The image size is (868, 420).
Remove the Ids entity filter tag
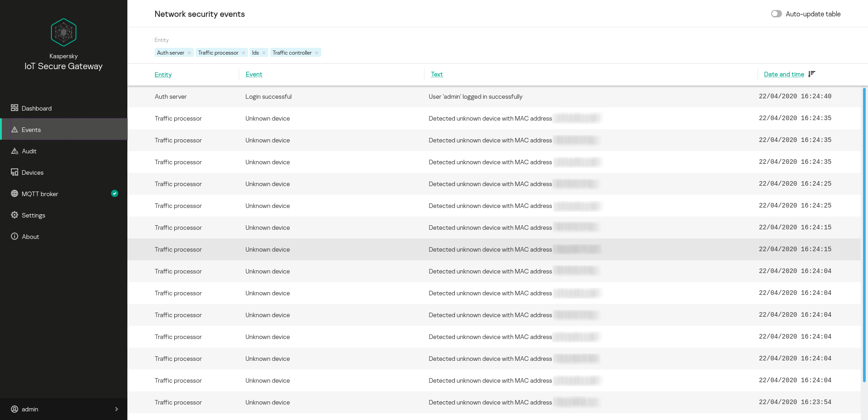[264, 53]
